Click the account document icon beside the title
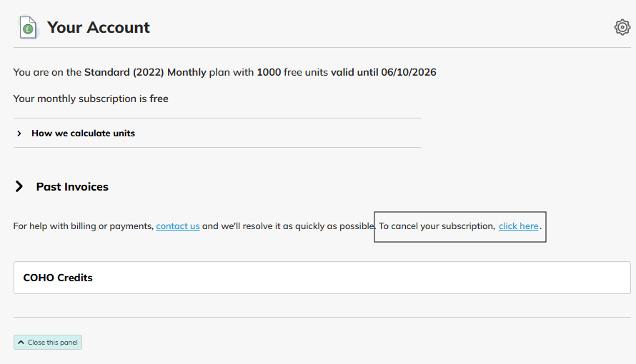 tap(28, 28)
